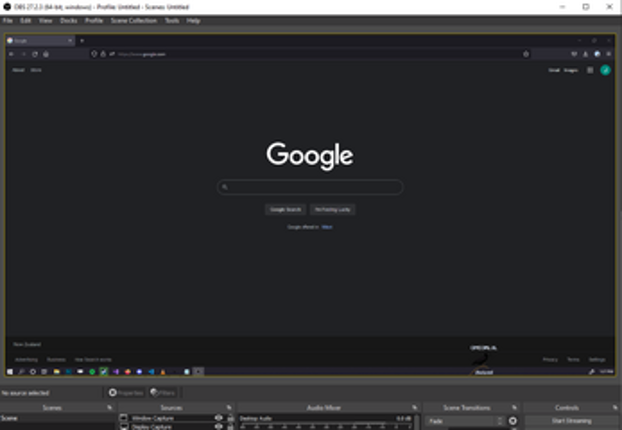Viewport: 622px width, 430px height.
Task: Click the downloads arrow icon in preview browser
Action: pyautogui.click(x=586, y=54)
